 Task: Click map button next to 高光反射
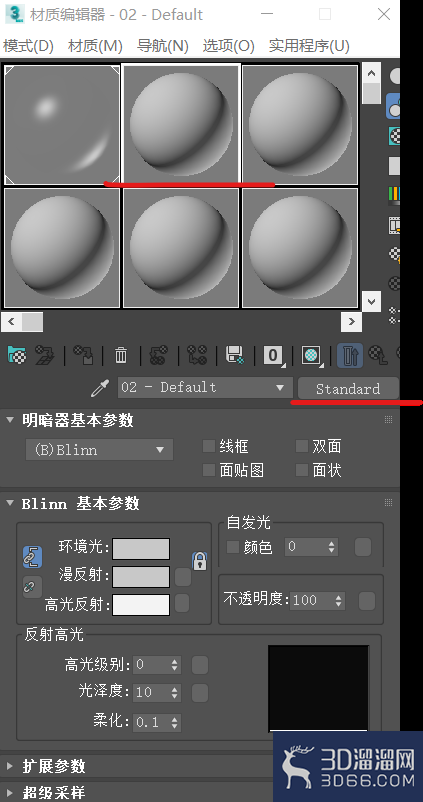point(182,604)
